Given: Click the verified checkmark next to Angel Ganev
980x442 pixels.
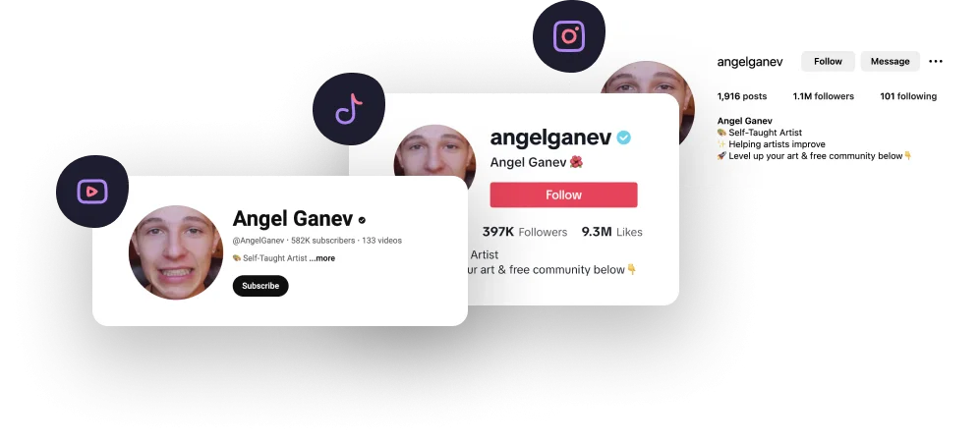Looking at the screenshot, I should coord(362,220).
